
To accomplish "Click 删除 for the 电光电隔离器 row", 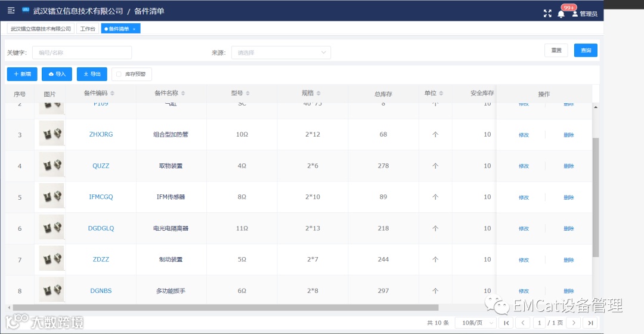I will pos(569,228).
